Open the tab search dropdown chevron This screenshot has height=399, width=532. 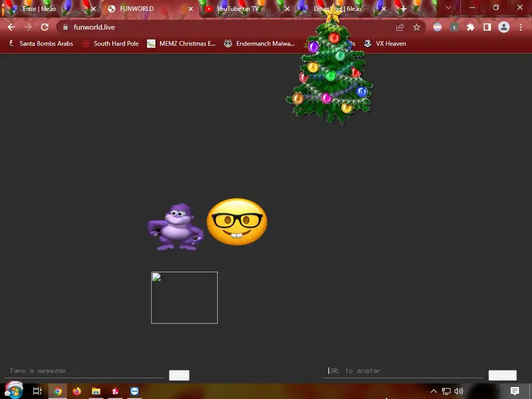[448, 7]
